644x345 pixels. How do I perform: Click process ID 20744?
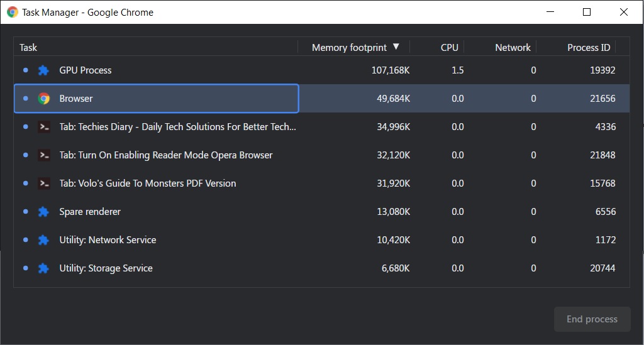point(602,268)
